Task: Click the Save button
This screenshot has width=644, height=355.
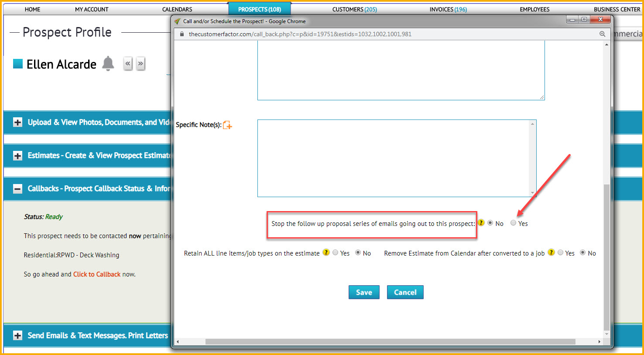Action: point(364,292)
